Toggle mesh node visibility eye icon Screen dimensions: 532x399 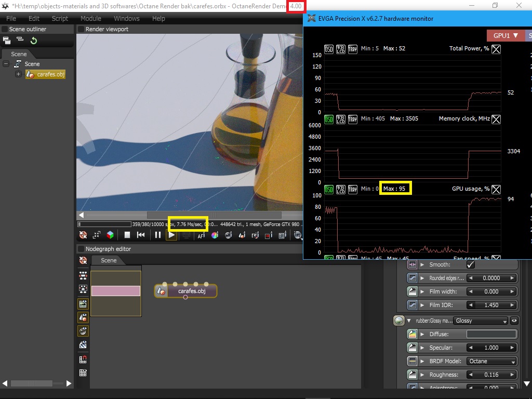coord(83,317)
